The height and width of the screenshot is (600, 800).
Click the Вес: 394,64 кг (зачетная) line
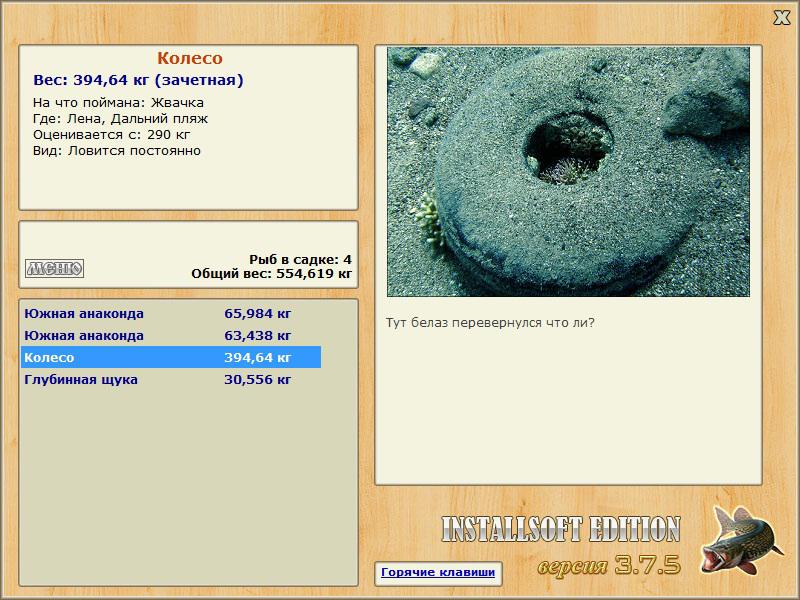coord(138,80)
